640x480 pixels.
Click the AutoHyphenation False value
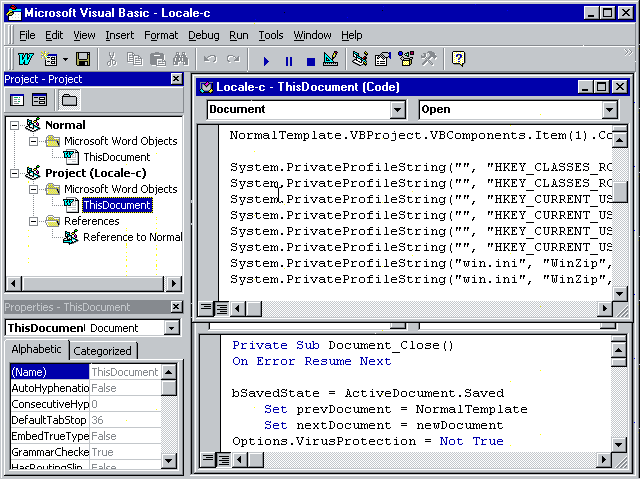[x=125, y=388]
